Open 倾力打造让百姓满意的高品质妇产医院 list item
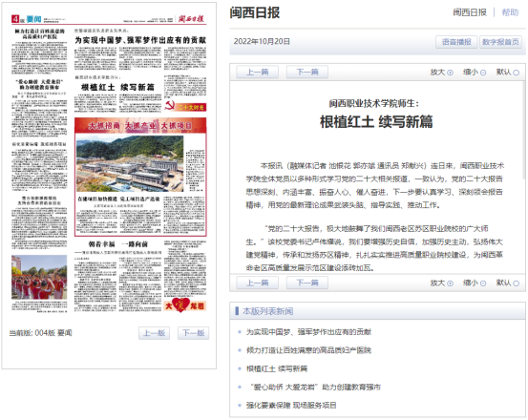This screenshot has height=420, width=528. (x=308, y=350)
